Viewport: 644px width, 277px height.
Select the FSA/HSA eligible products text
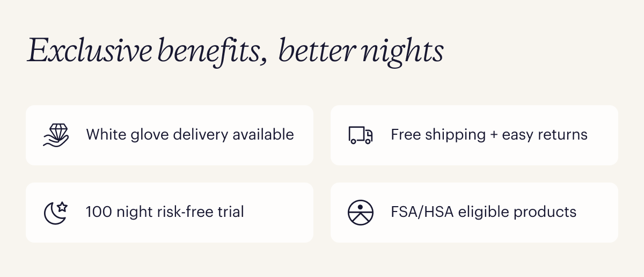484,212
